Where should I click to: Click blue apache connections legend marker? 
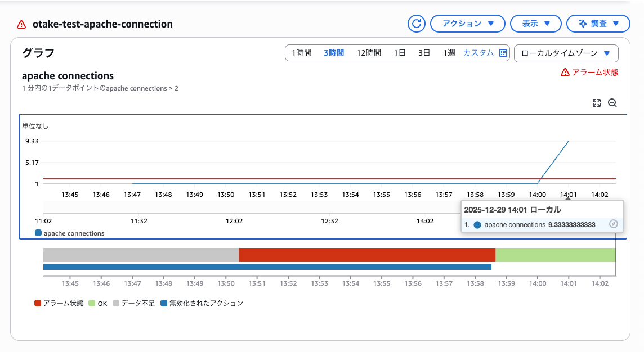38,233
